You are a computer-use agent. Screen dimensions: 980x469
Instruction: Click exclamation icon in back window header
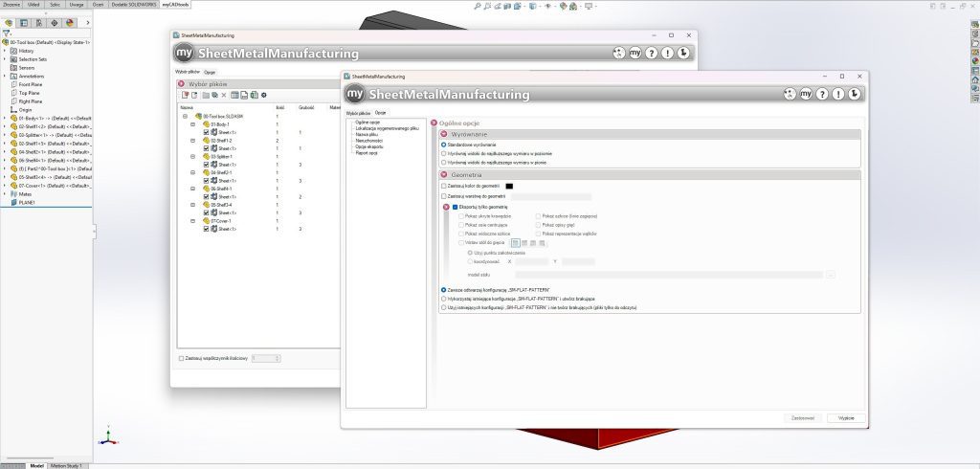pyautogui.click(x=667, y=54)
